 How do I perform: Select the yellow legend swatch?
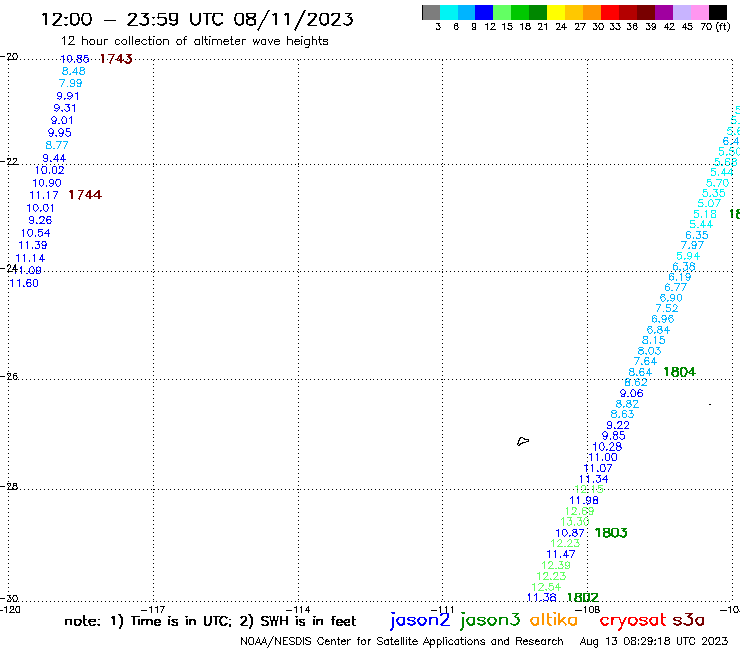tap(556, 12)
